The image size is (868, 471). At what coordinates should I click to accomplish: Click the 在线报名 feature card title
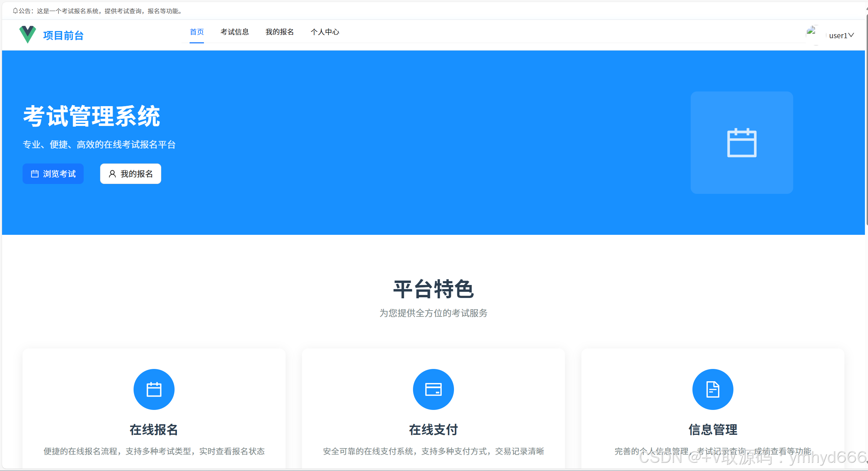point(154,430)
